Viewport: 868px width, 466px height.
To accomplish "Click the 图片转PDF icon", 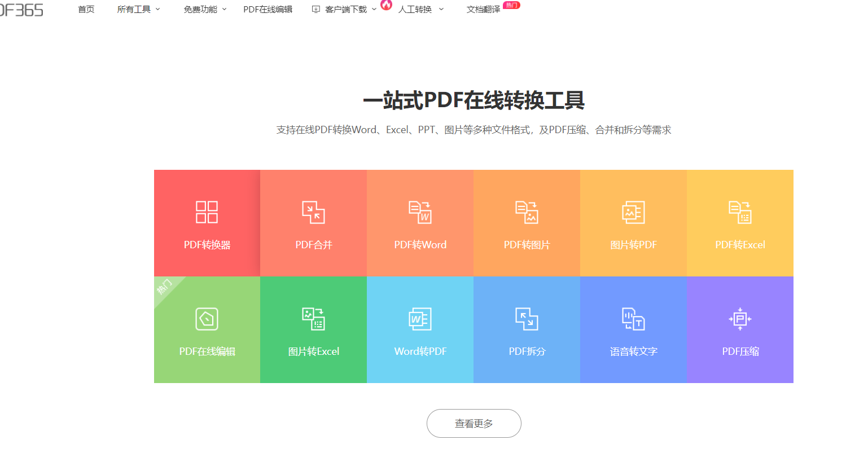I will [x=633, y=212].
